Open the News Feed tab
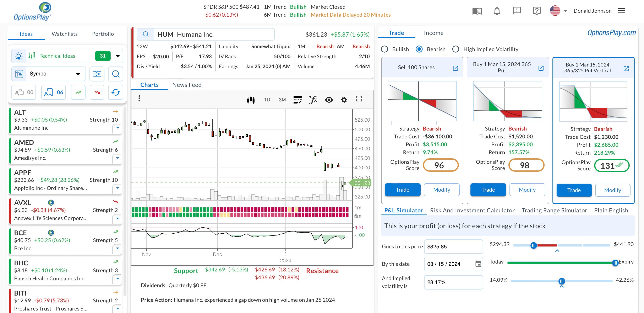Image resolution: width=644 pixels, height=313 pixels. 187,85
